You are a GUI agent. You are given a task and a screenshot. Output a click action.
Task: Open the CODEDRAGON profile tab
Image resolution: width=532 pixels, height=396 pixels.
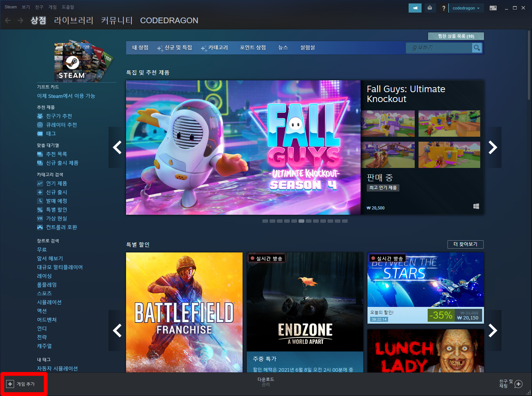pyautogui.click(x=169, y=21)
